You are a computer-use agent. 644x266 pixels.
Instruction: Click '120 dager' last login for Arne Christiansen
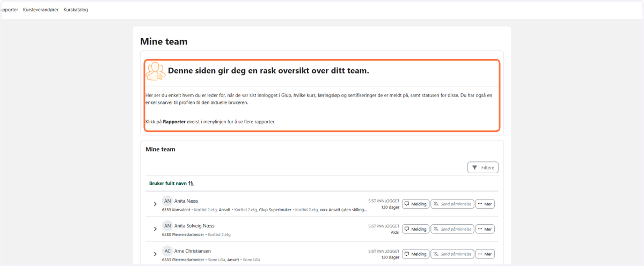pyautogui.click(x=390, y=257)
